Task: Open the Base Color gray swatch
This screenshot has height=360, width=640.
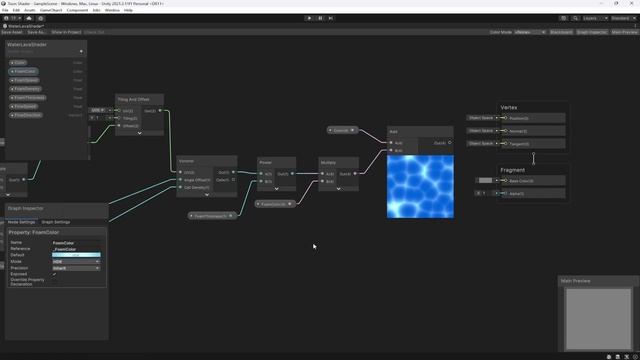Action: 485,180
